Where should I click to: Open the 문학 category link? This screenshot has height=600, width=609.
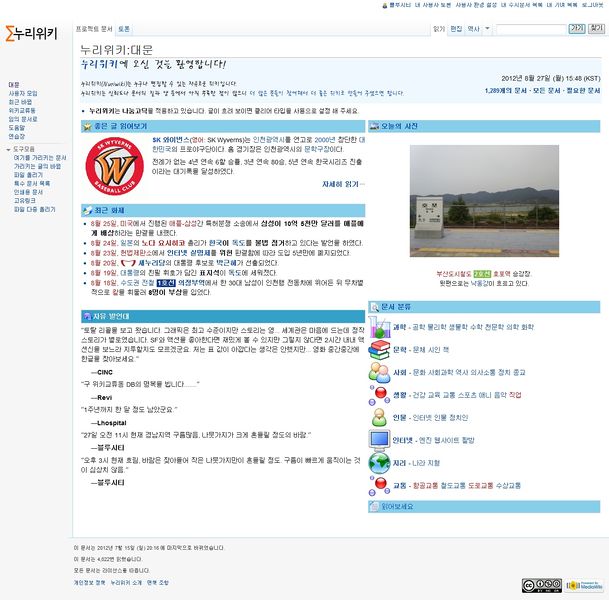pyautogui.click(x=399, y=350)
